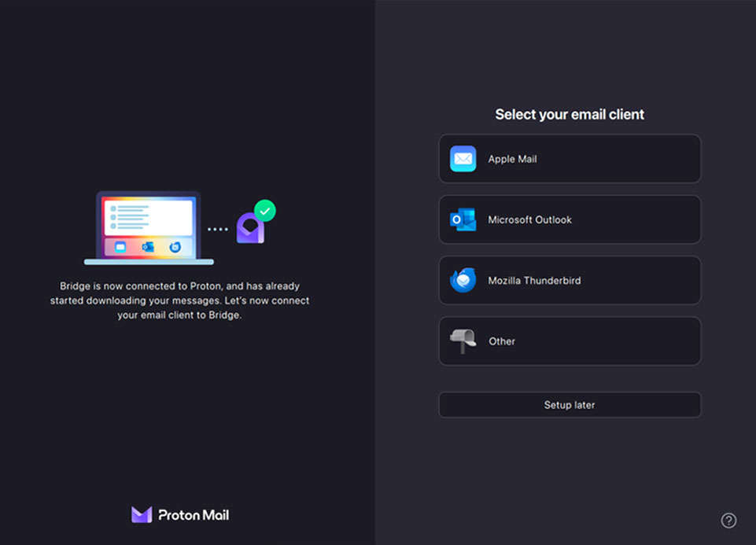Screen dimensions: 756x545
Task: Click the "Select your email client" heading
Action: click(570, 114)
